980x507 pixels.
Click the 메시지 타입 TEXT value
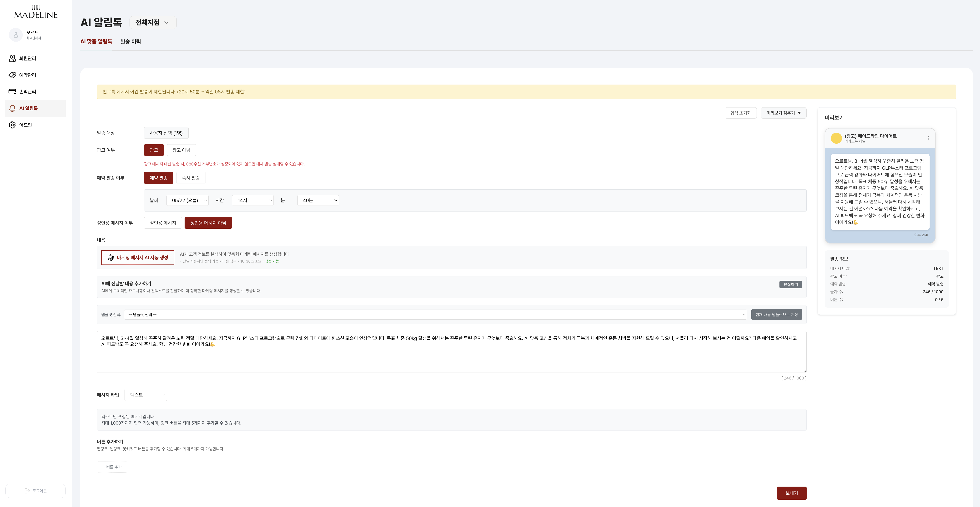pos(938,268)
